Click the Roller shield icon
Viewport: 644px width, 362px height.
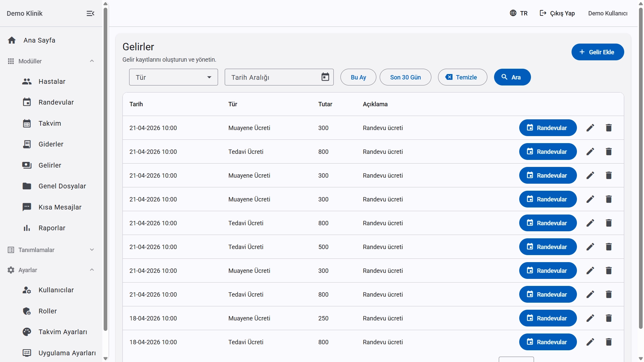27,311
